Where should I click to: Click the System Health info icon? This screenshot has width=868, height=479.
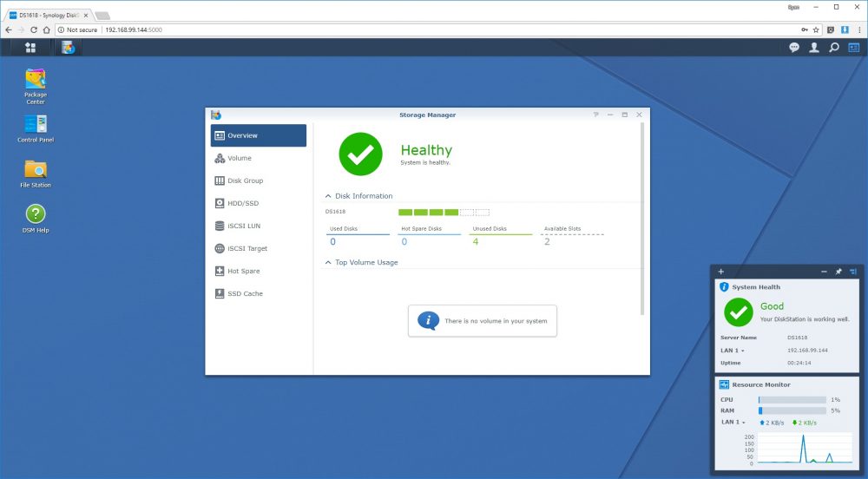click(x=724, y=287)
